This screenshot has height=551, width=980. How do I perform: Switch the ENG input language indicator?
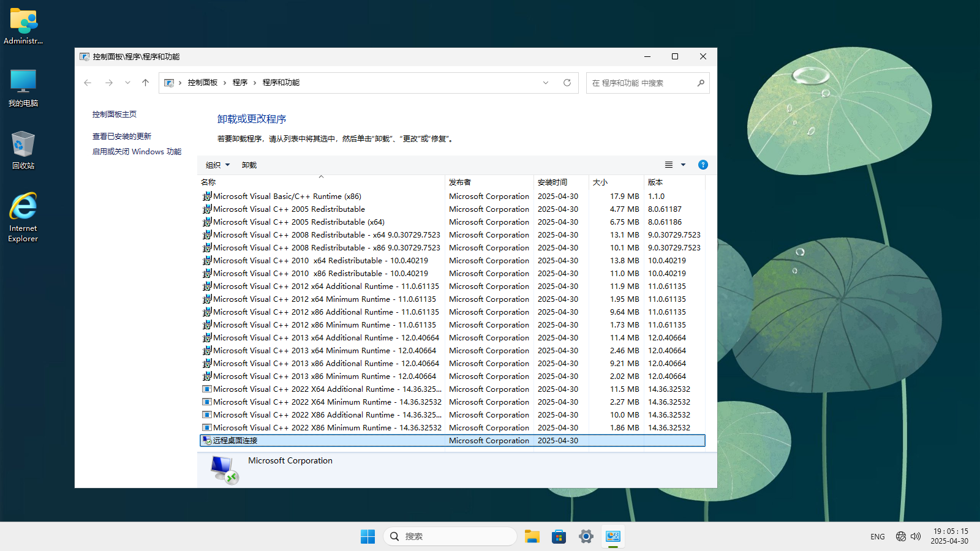[878, 537]
